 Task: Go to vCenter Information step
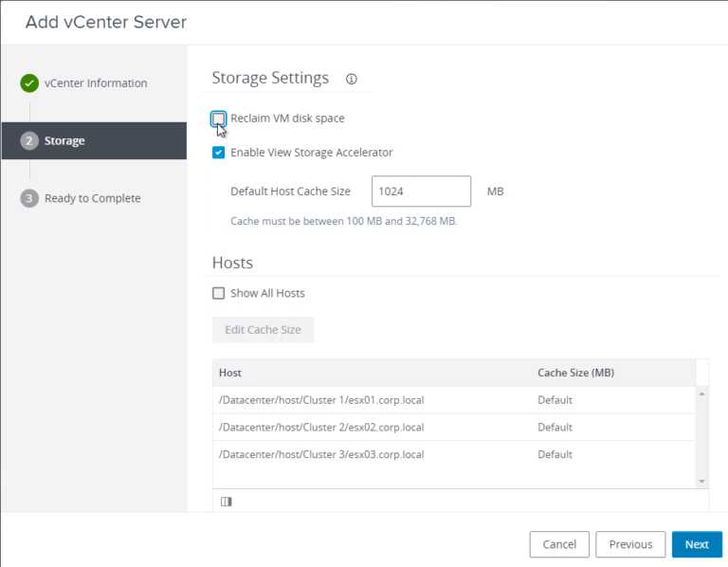click(x=96, y=83)
